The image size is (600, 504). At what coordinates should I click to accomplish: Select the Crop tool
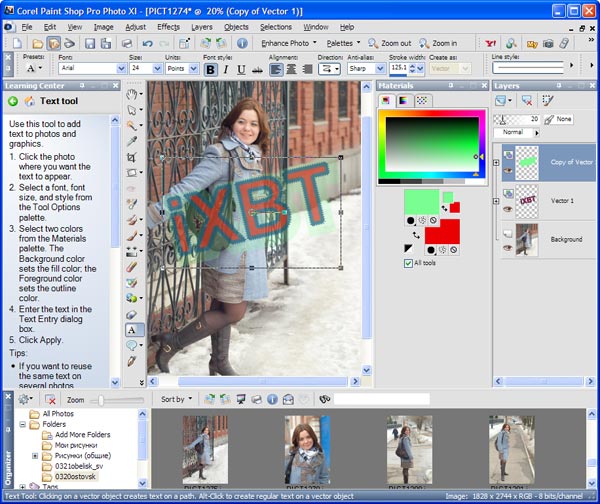point(132,157)
